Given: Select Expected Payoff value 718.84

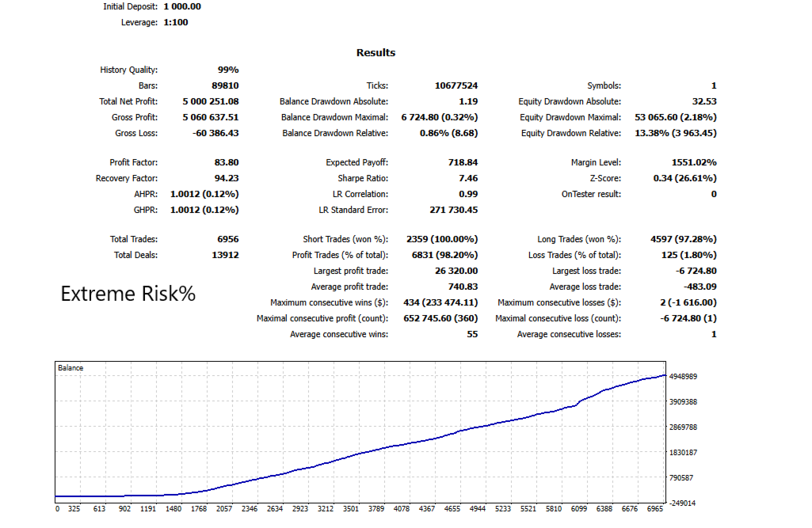Looking at the screenshot, I should [463, 162].
